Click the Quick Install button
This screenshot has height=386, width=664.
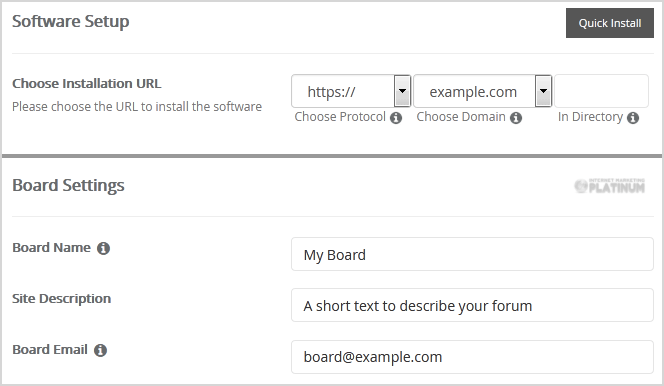pyautogui.click(x=610, y=23)
